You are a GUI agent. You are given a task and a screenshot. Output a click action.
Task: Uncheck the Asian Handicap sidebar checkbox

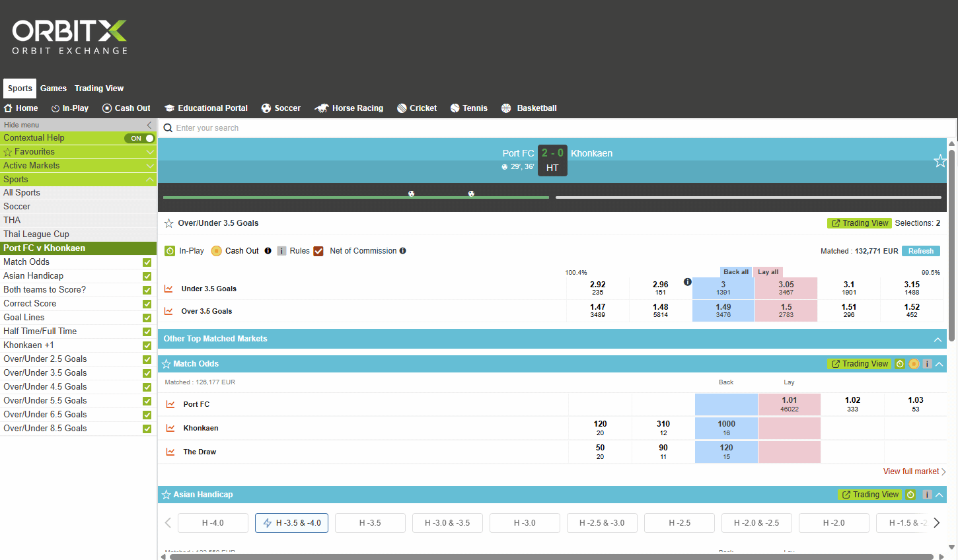pos(147,276)
